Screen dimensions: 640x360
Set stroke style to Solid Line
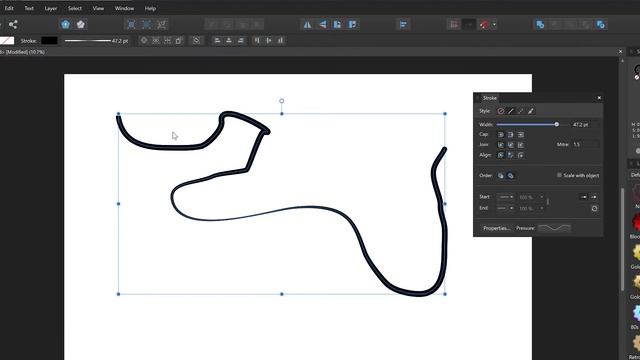511,111
